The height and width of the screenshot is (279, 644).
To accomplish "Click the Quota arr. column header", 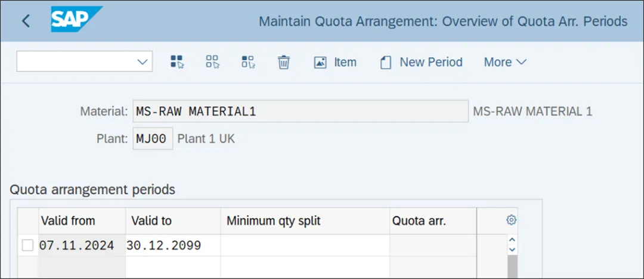I will 419,221.
